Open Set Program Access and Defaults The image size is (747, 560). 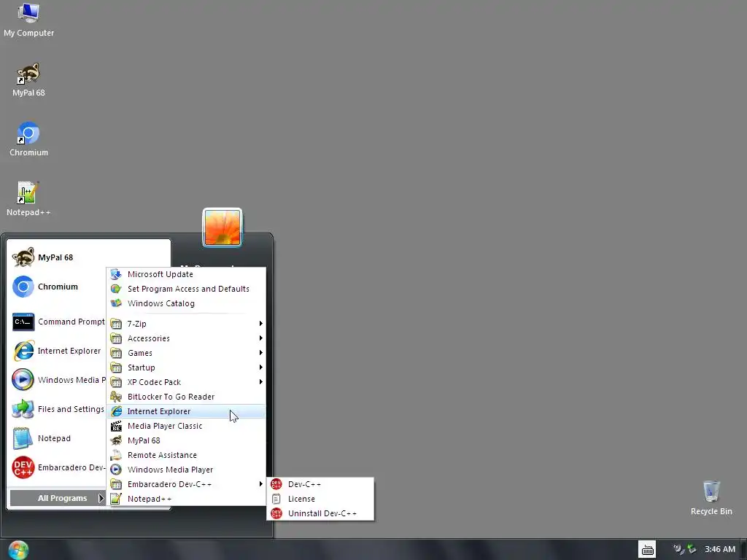click(186, 289)
